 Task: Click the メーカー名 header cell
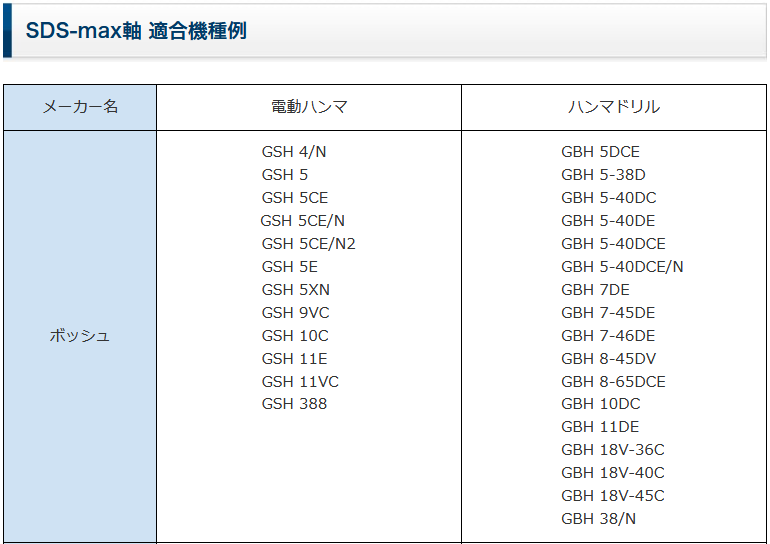80,107
